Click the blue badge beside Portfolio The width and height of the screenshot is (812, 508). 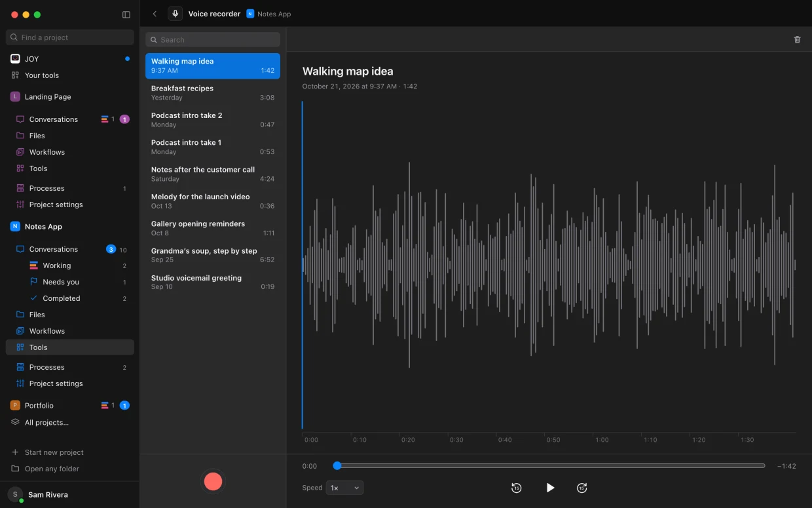(x=124, y=406)
